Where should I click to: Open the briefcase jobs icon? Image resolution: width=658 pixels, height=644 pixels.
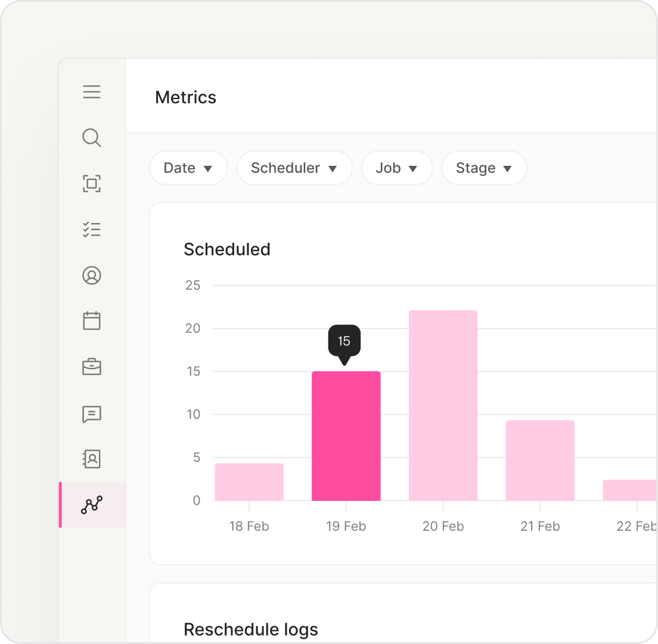click(x=91, y=367)
